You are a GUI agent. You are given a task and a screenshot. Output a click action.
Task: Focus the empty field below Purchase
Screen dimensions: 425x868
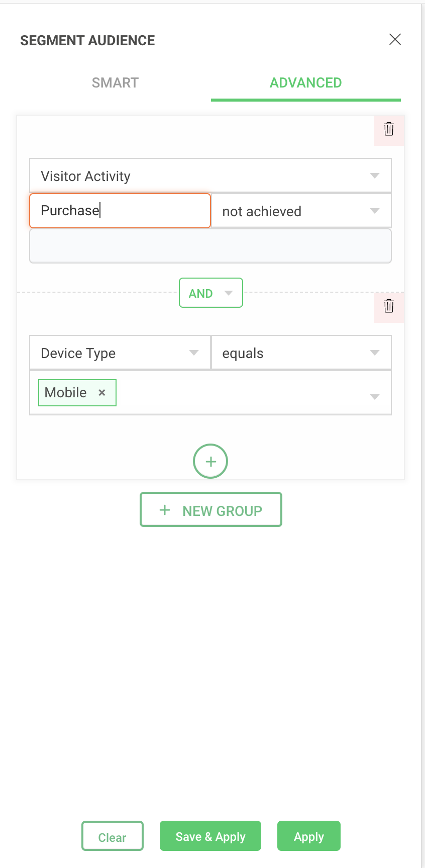(210, 246)
